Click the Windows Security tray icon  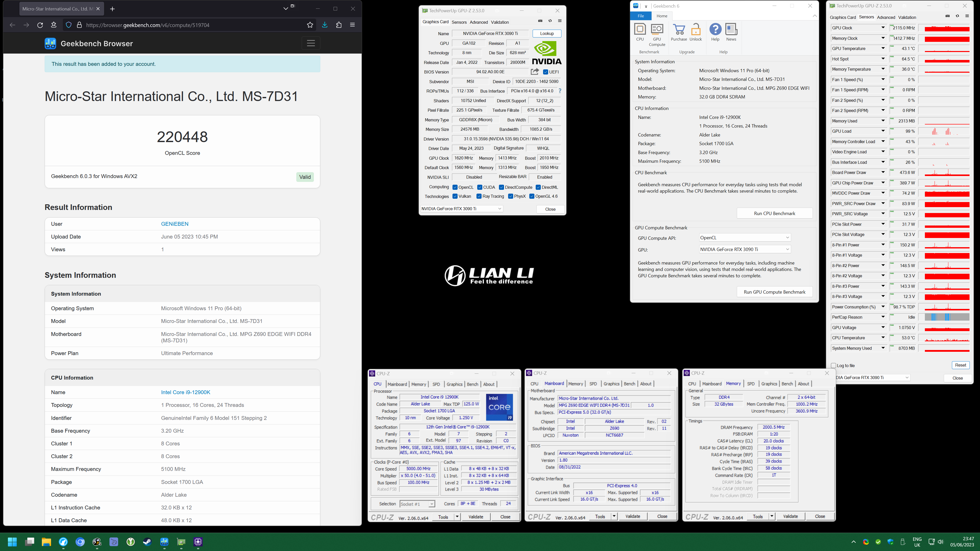coord(890,542)
